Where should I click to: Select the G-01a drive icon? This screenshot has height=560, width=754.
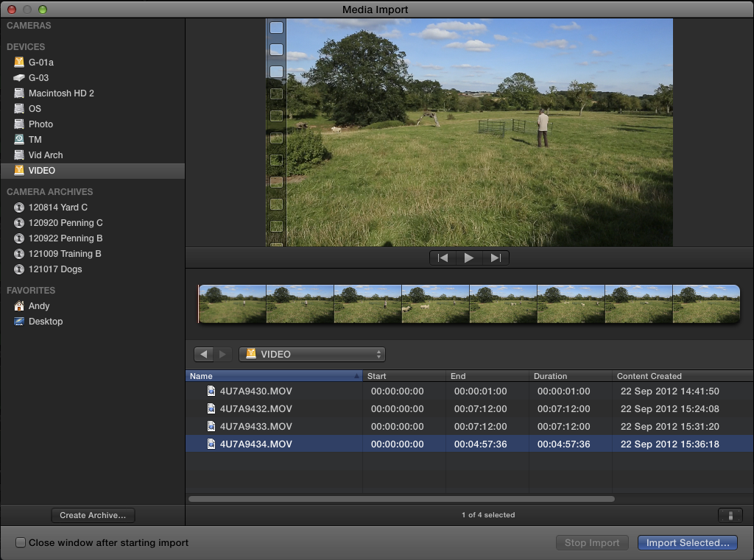pos(19,63)
